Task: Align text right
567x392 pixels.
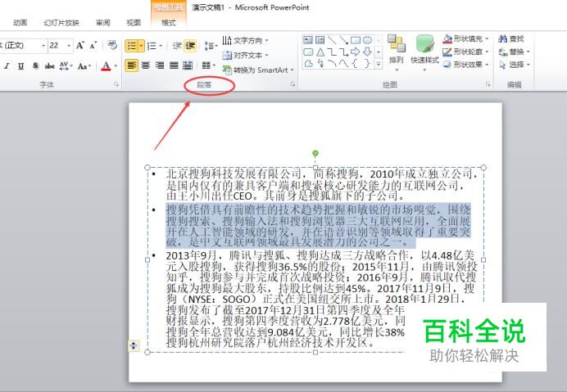Action: 160,65
